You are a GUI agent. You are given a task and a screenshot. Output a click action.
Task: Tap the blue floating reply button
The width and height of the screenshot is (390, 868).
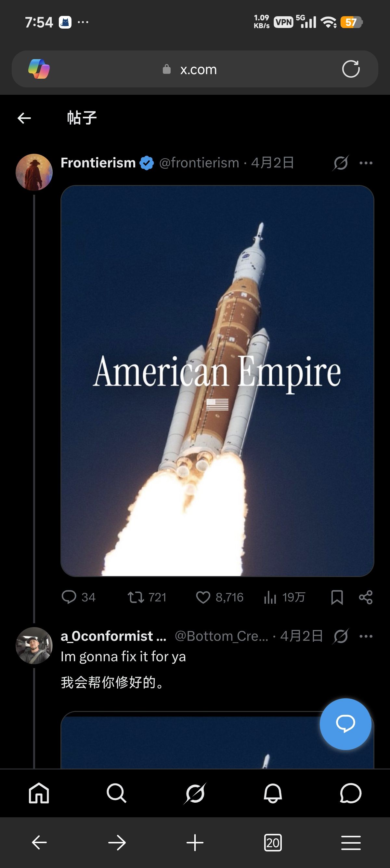pyautogui.click(x=345, y=724)
